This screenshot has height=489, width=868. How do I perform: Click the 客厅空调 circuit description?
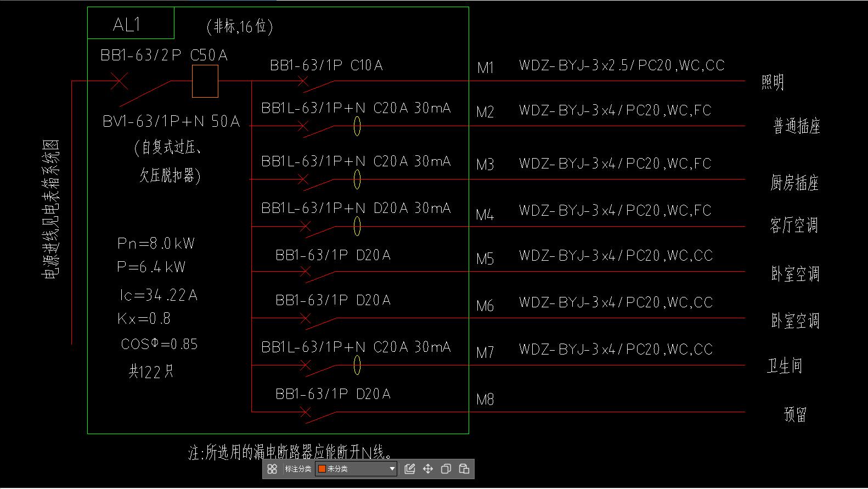click(794, 225)
